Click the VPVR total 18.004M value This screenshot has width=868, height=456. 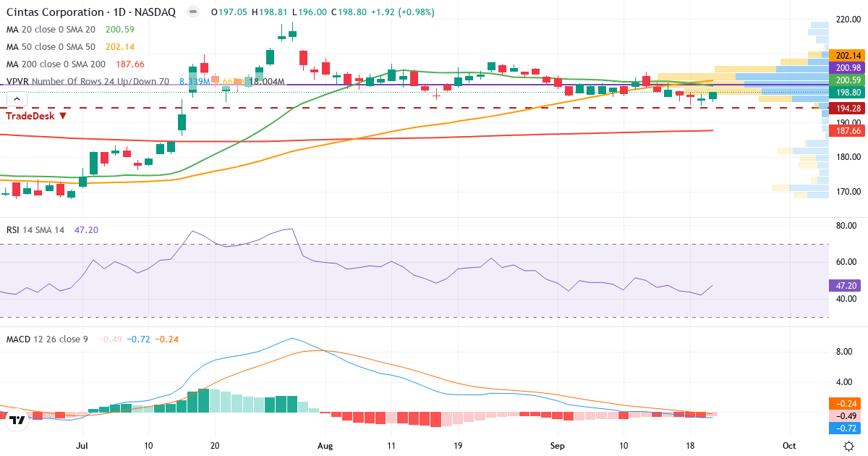tap(267, 82)
